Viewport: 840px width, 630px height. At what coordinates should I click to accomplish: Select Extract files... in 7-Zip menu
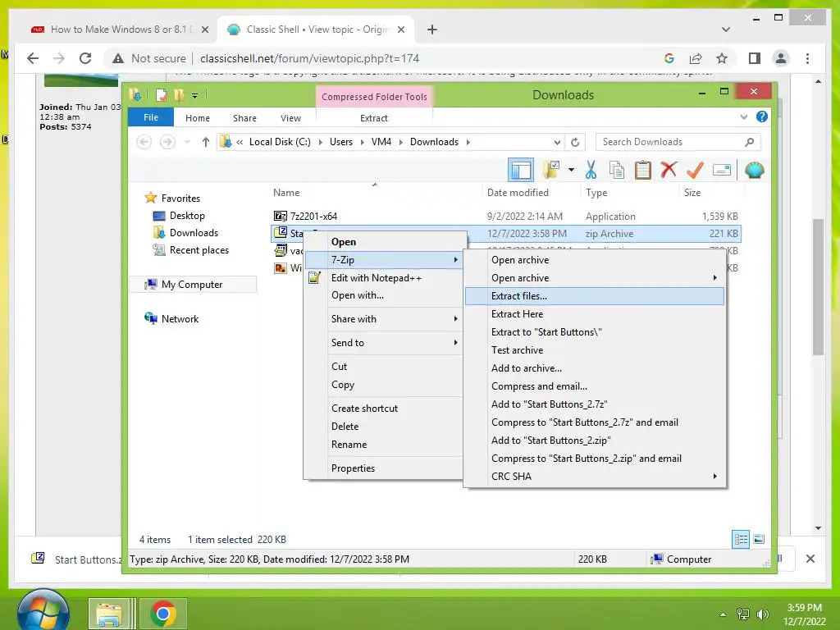595,295
